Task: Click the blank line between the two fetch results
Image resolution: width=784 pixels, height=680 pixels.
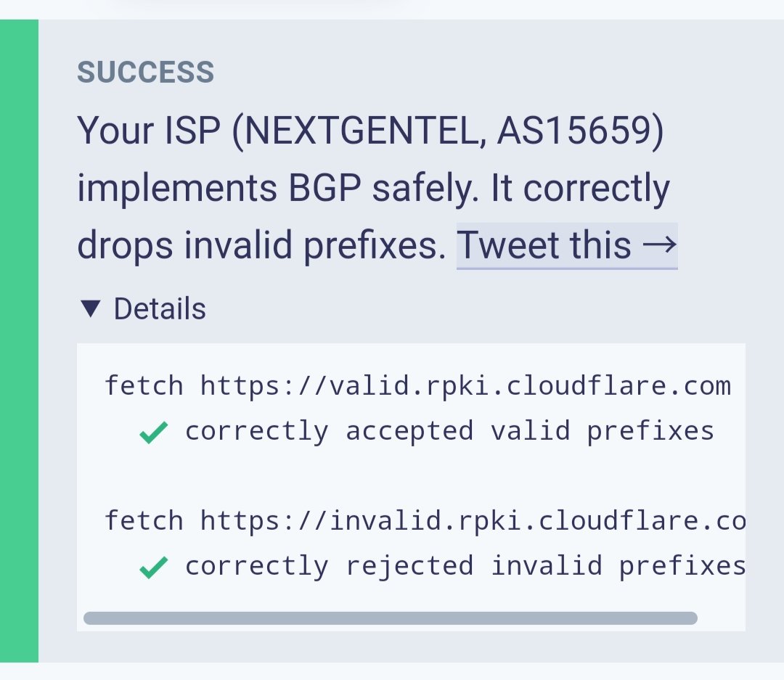Action: tap(411, 476)
